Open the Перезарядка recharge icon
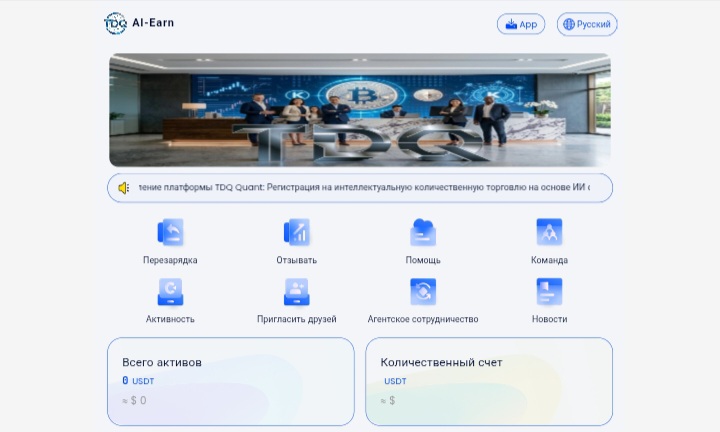Viewport: 720px width, 432px height. point(170,232)
